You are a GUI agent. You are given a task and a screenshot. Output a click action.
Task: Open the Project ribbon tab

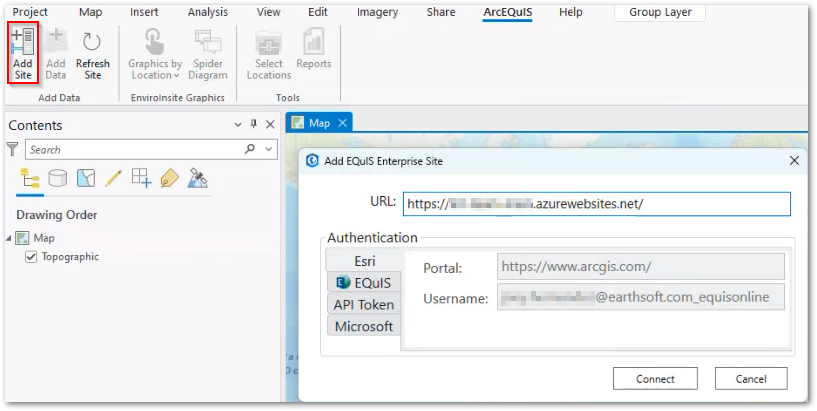coord(30,12)
